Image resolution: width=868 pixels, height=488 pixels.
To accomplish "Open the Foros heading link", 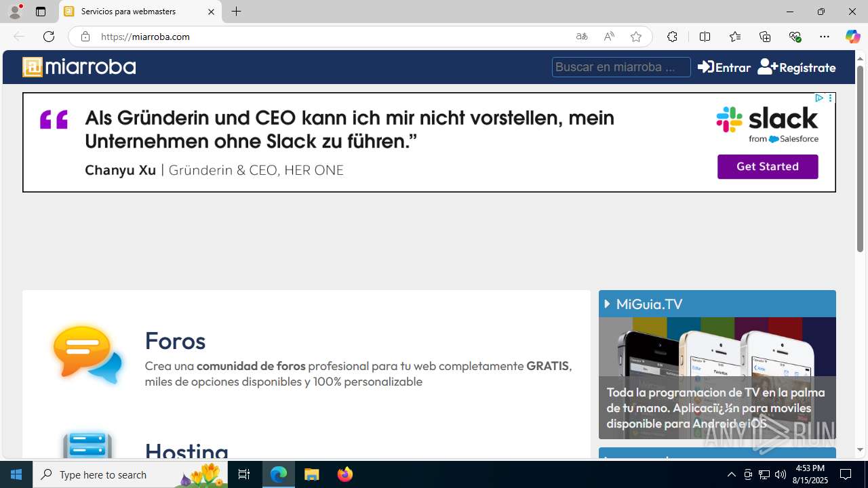I will [175, 340].
